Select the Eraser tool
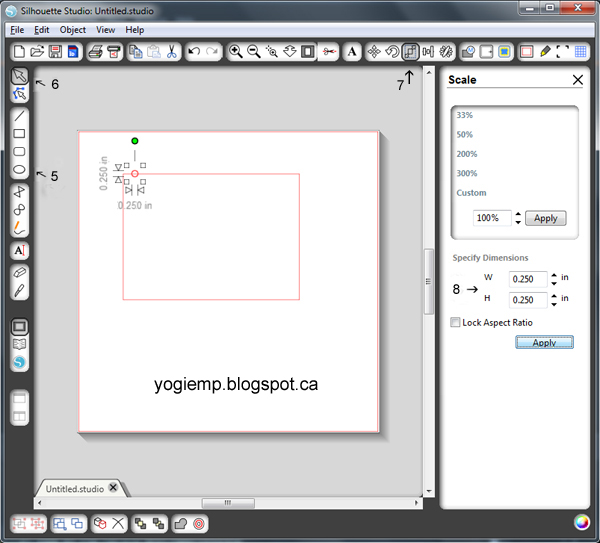The width and height of the screenshot is (600, 543). (x=19, y=272)
